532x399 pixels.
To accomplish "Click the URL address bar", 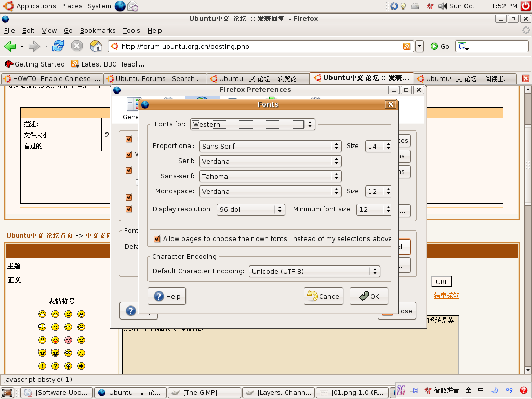I will pos(260,46).
